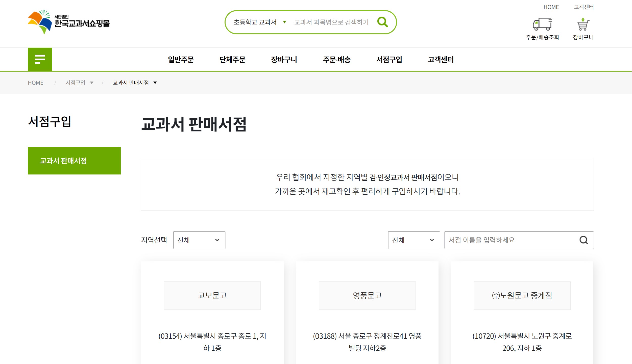Expand the 서점구입 breadcrumb arrow
Viewport: 632px width, 364px height.
pos(92,83)
